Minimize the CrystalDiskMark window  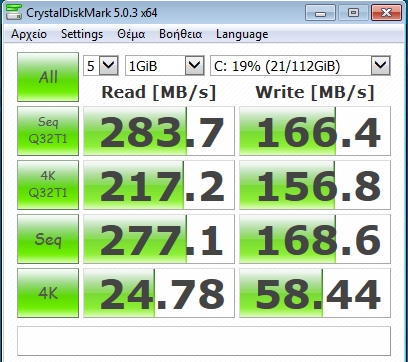[x=321, y=13]
